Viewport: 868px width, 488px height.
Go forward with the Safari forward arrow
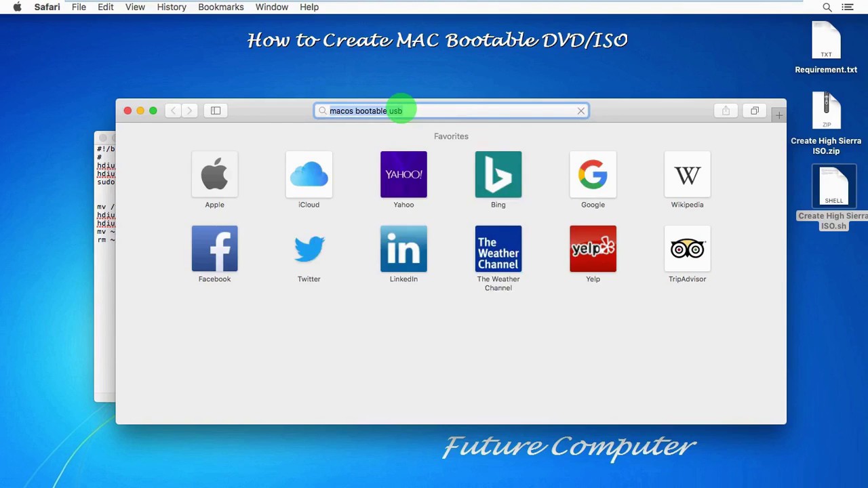[x=189, y=110]
